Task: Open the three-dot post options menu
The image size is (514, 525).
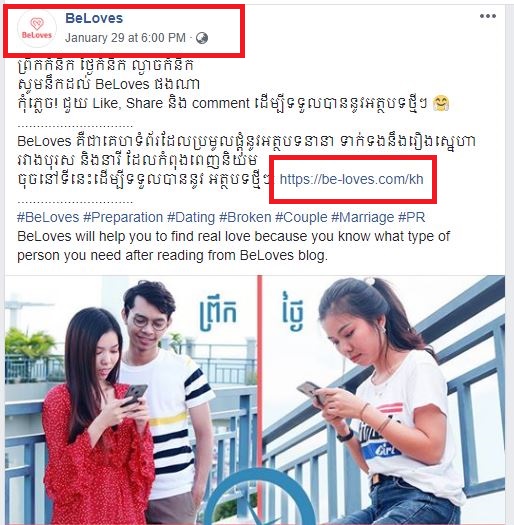Action: [x=488, y=16]
